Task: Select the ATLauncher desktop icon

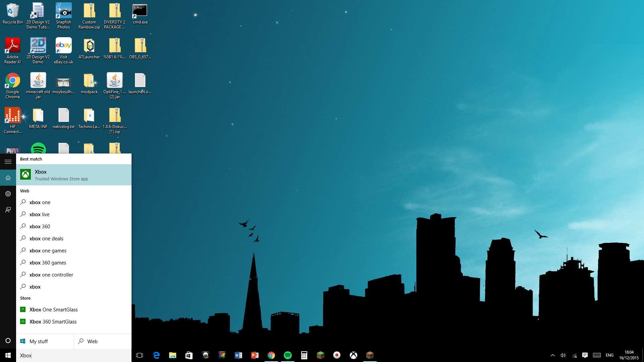Action: (89, 49)
